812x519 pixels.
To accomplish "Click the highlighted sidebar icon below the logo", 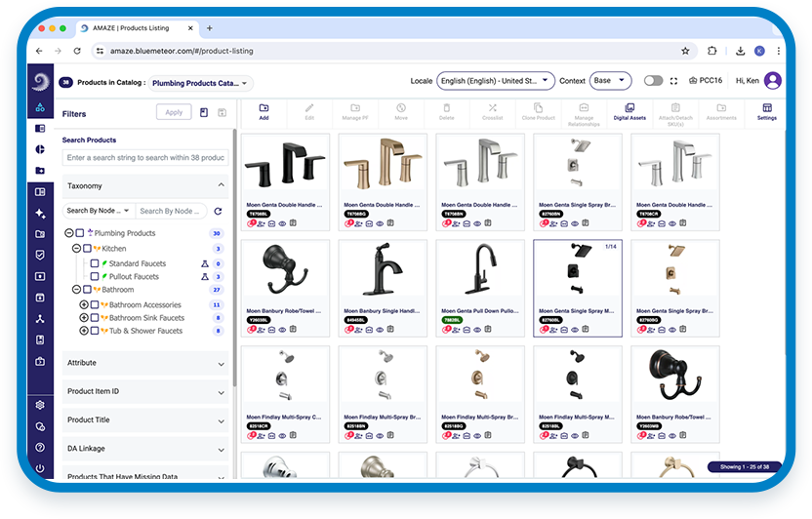I will (x=40, y=107).
